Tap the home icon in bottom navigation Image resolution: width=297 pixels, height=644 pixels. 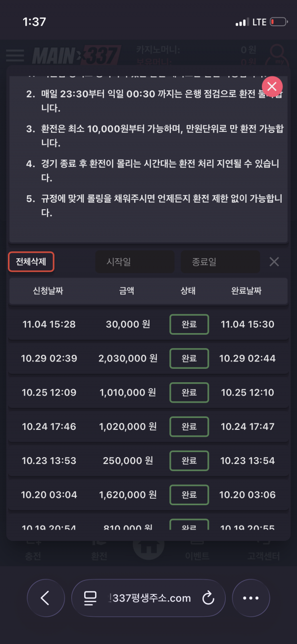[148, 545]
